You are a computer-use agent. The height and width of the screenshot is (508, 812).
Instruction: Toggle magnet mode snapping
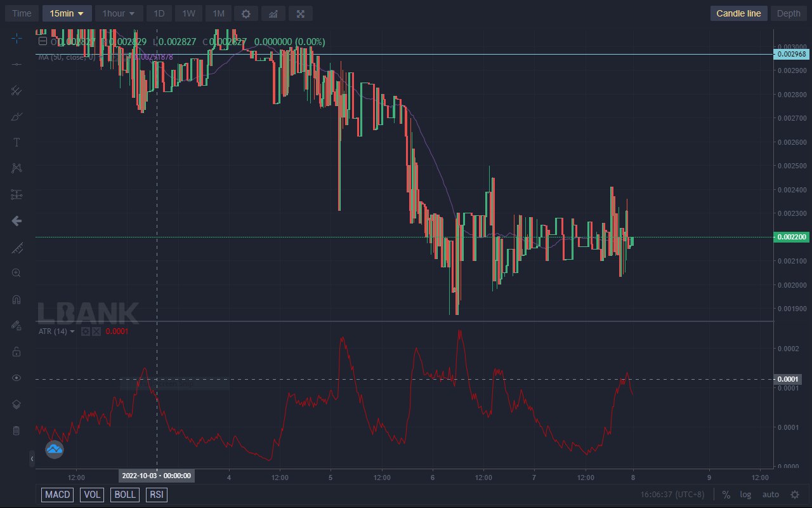point(16,299)
